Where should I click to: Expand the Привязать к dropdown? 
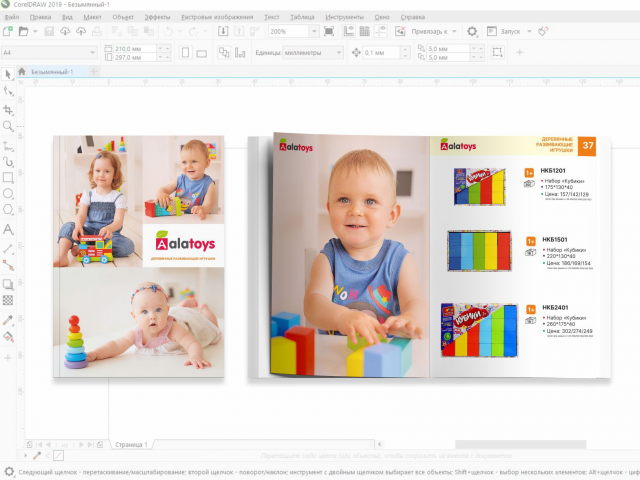coord(454,31)
